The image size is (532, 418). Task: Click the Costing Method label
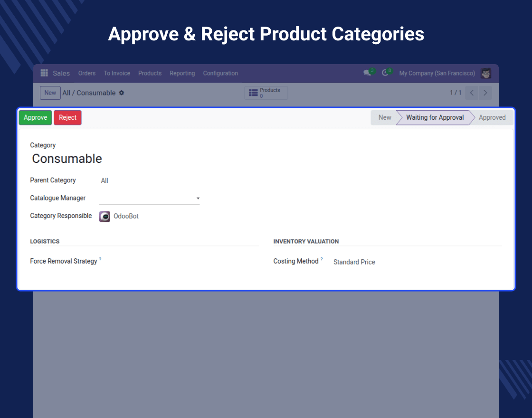(x=296, y=261)
